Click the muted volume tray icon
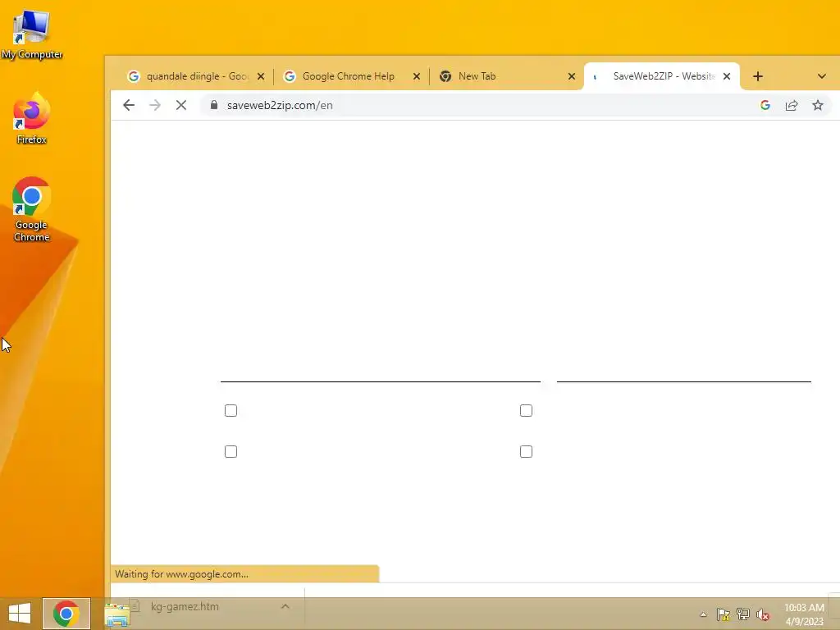 (763, 614)
